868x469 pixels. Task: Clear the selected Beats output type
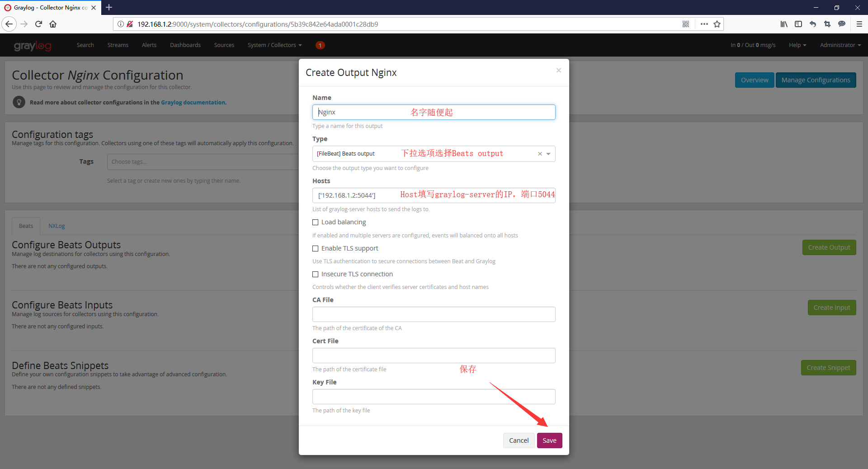pyautogui.click(x=540, y=154)
